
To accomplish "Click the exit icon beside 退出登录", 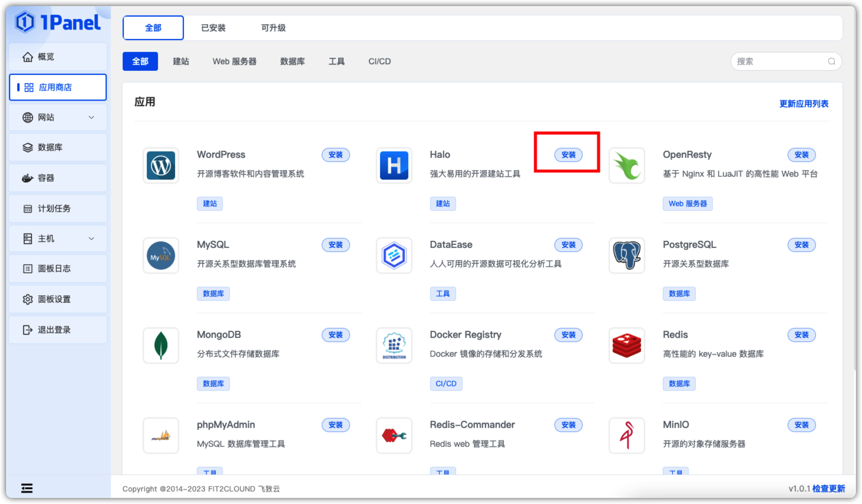I will pyautogui.click(x=28, y=330).
